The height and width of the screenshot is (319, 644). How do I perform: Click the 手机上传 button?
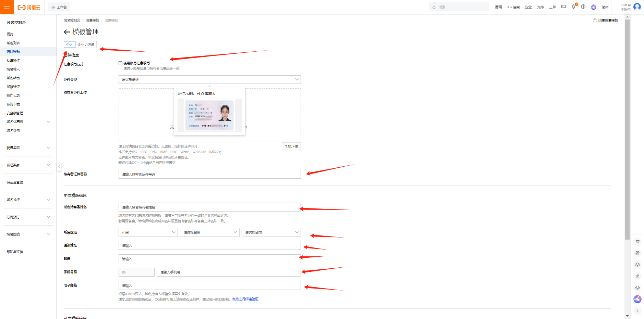click(291, 147)
